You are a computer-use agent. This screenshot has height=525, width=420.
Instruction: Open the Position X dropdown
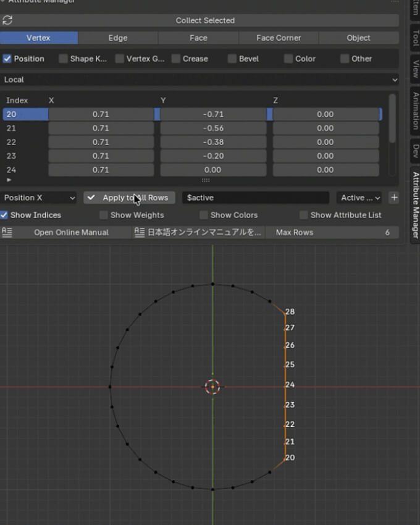39,198
